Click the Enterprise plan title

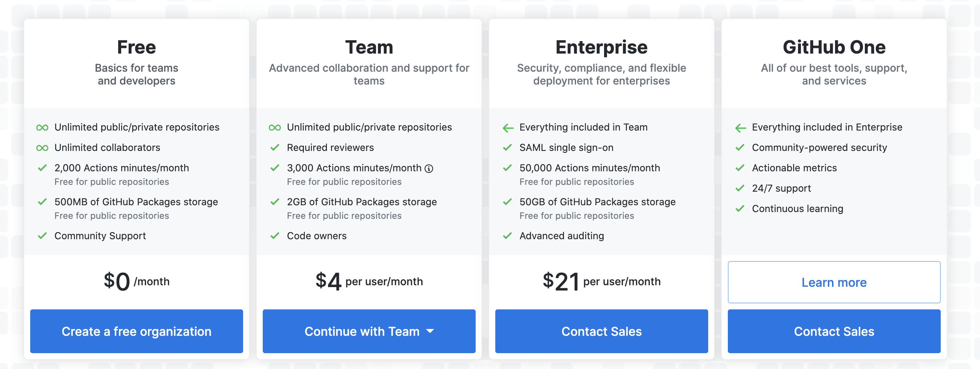point(601,48)
